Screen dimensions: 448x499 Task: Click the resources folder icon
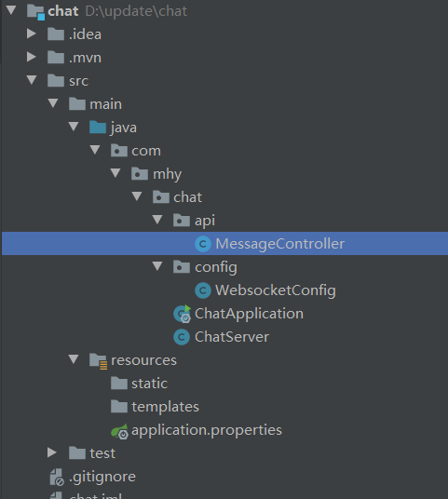click(98, 361)
